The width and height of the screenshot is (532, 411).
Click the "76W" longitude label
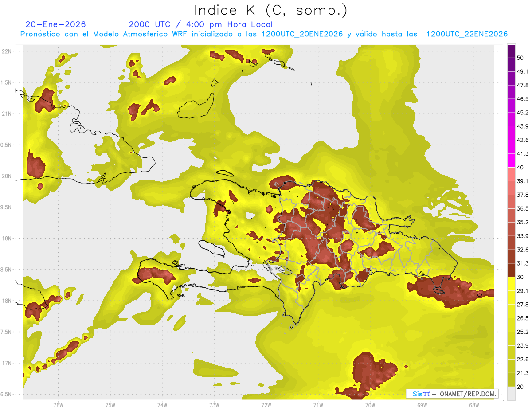[x=58, y=405]
